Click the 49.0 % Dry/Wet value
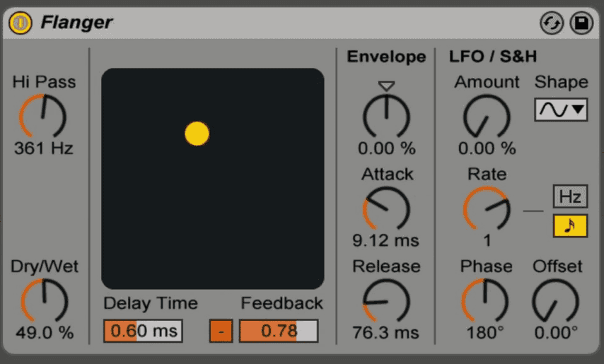The image size is (604, 364). click(x=45, y=333)
